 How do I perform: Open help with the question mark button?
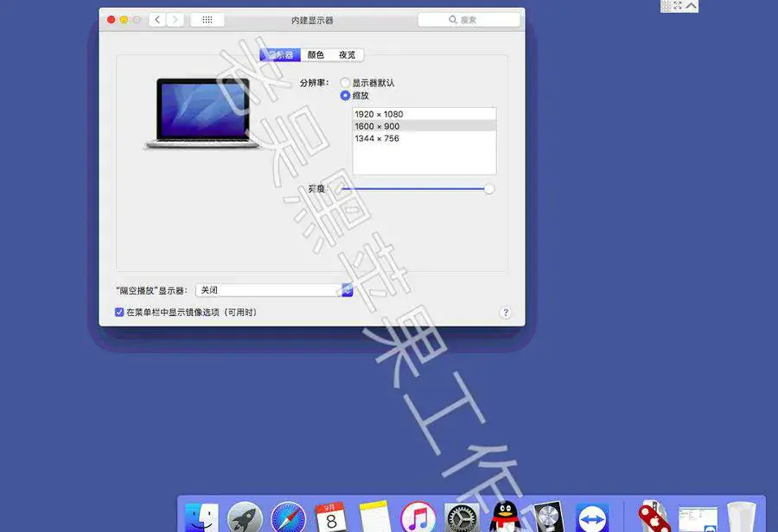coord(506,313)
